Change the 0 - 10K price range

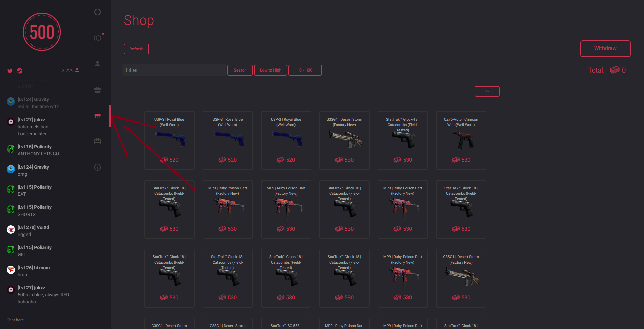305,70
